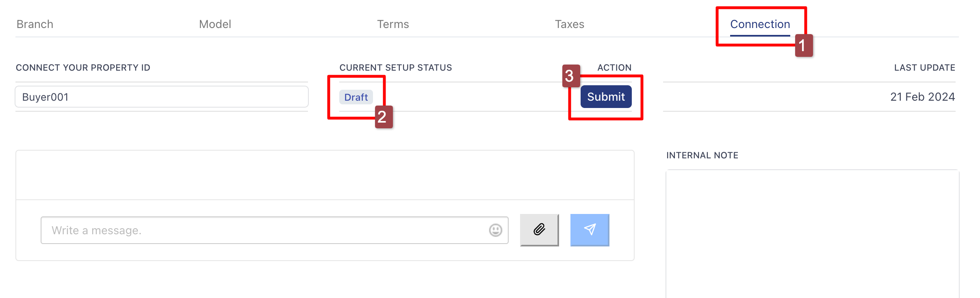Select the Terms tab
The width and height of the screenshot is (980, 298).
tap(393, 24)
